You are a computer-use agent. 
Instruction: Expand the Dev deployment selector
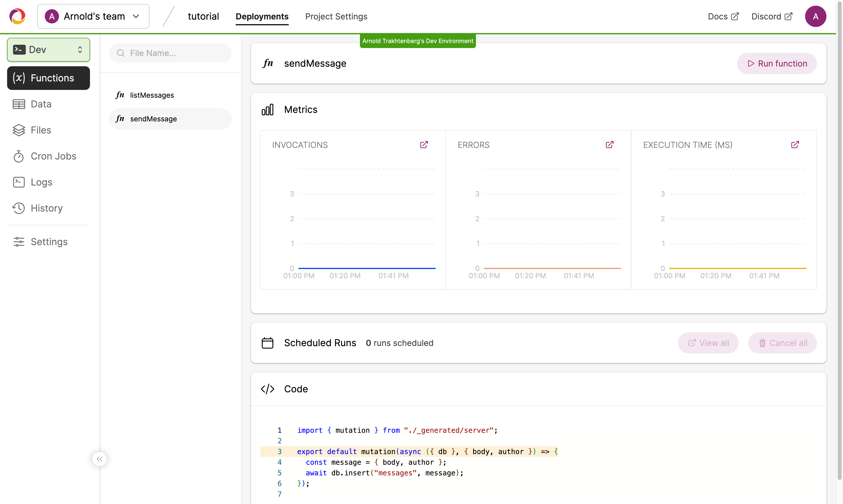(48, 50)
